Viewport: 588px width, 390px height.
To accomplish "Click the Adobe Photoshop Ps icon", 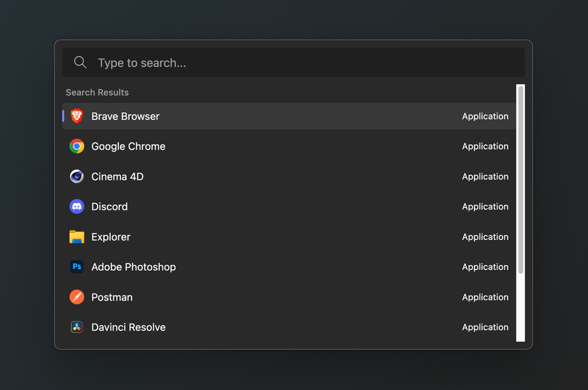I will click(77, 267).
